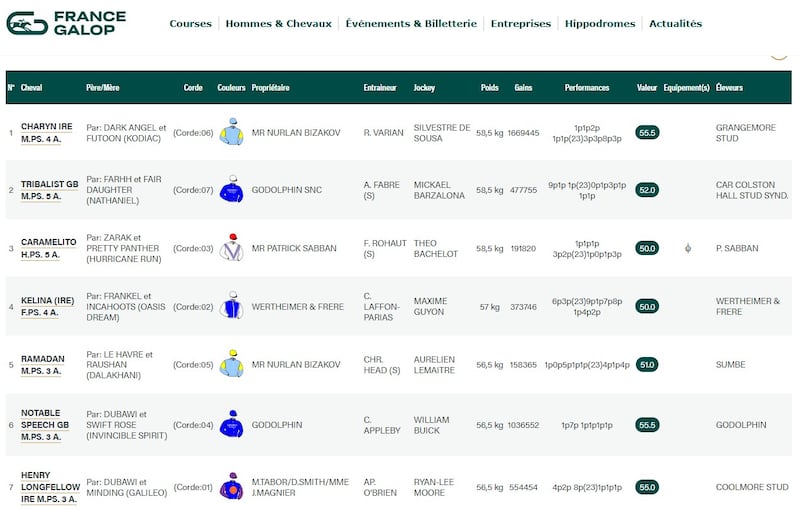800x509 pixels.
Task: Click Propriétaire column header
Action: tap(270, 88)
